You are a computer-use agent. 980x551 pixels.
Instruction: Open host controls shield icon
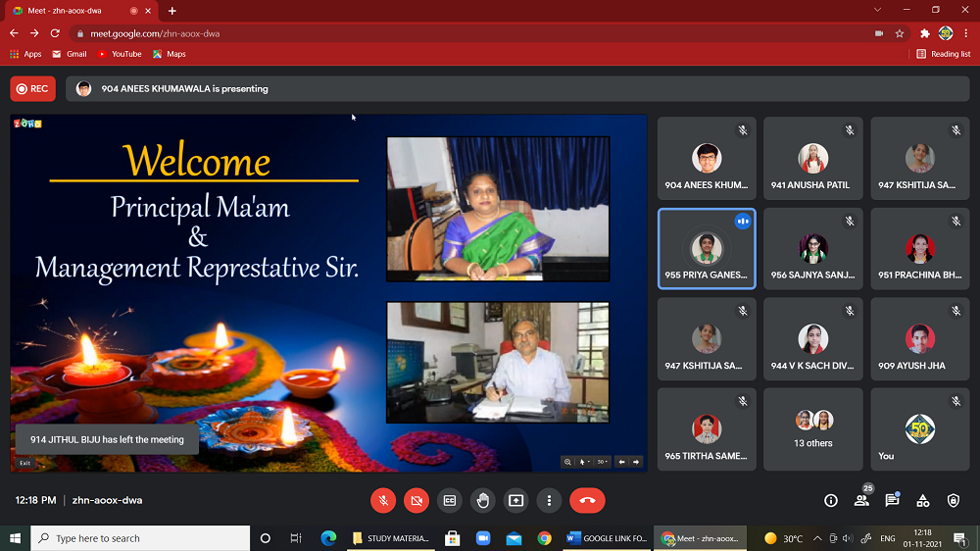[954, 500]
